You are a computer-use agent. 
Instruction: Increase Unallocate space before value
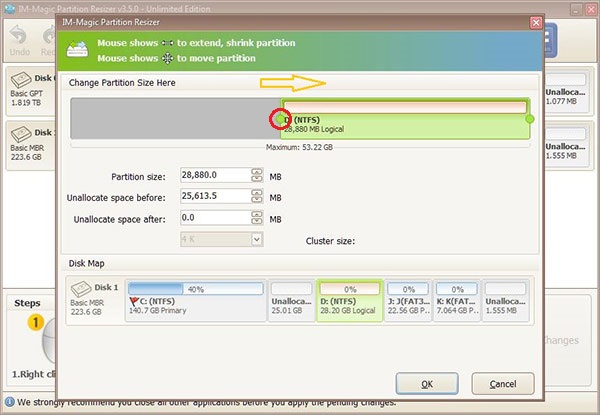[x=257, y=192]
